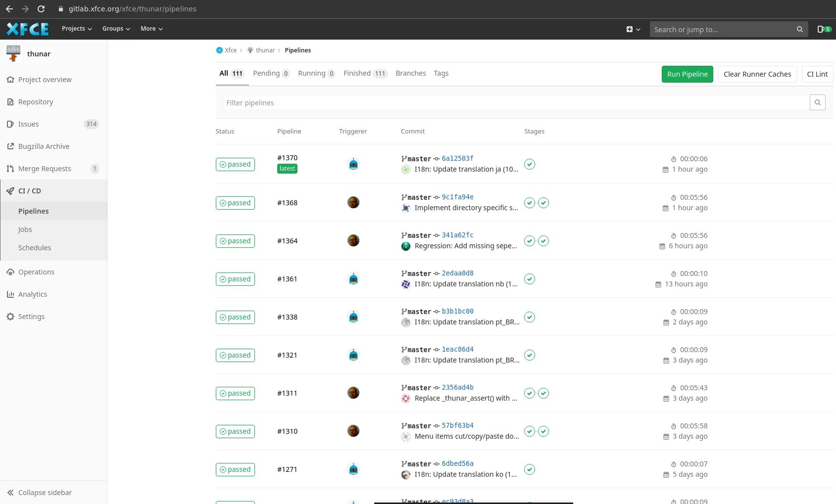
Task: Click committer avatar beside 'Regression: Add missing sepe...'
Action: point(406,246)
